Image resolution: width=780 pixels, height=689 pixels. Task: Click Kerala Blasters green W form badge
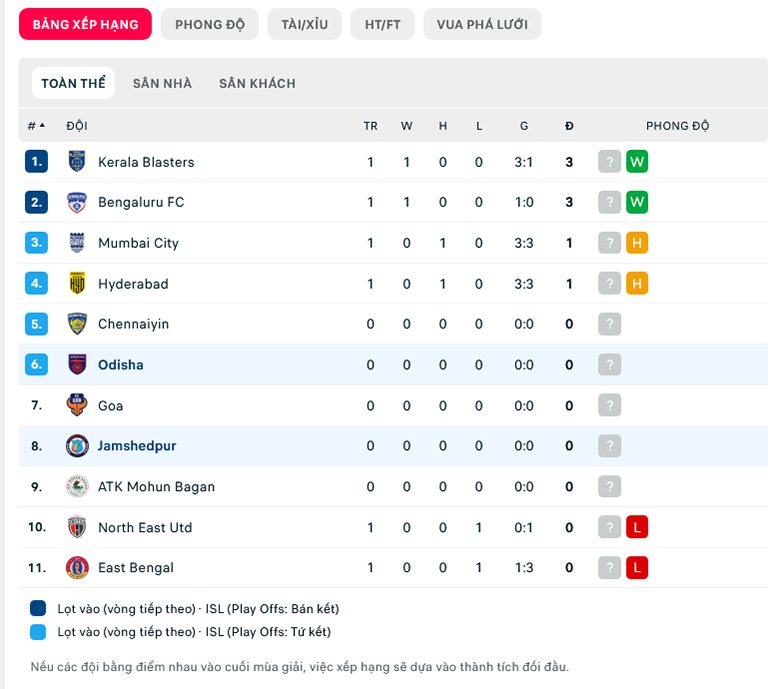[637, 162]
